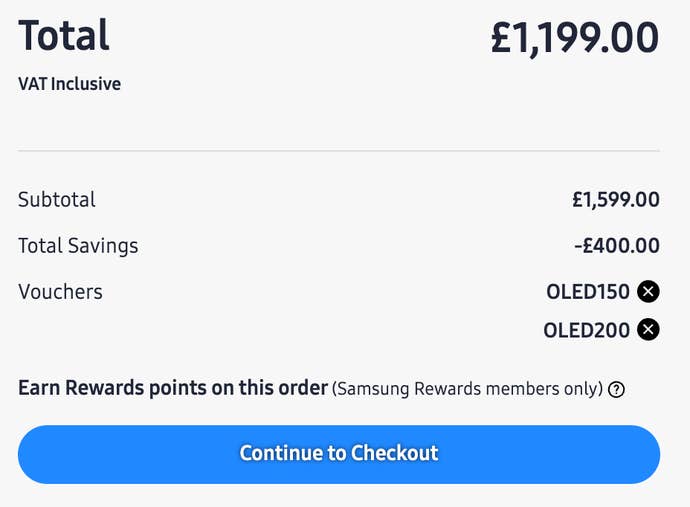Click the £1,199.00 total price

[x=574, y=38]
